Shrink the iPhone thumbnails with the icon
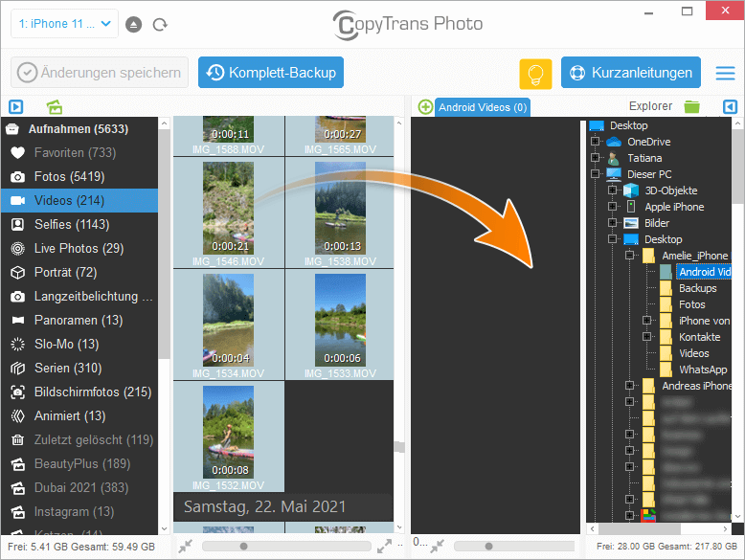 (x=186, y=547)
